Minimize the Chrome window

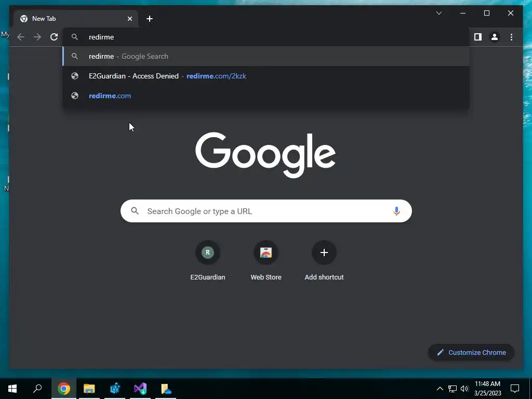(463, 13)
